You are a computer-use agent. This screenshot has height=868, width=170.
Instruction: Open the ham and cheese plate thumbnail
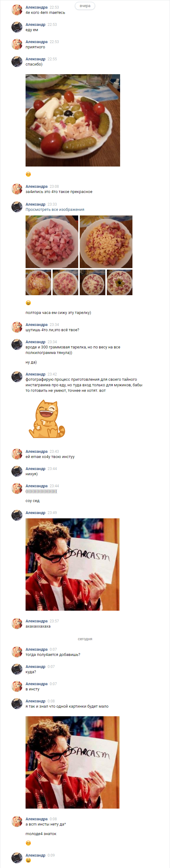106,242
